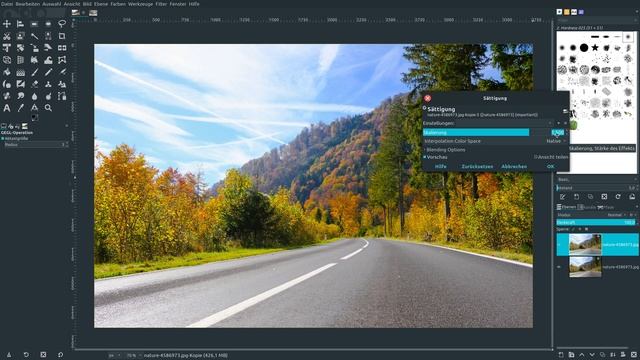Viewport: 640px width, 360px height.
Task: Click the foreground/background color swatch
Action: [35, 118]
